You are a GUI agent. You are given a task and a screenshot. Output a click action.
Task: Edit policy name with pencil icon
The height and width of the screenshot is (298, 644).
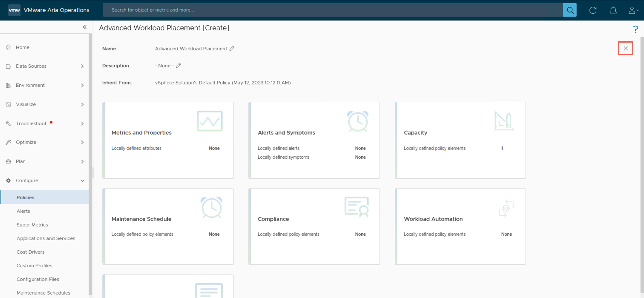pos(232,49)
